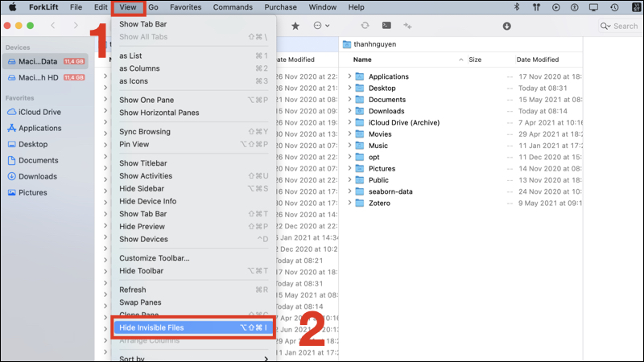This screenshot has height=362, width=644.
Task: Select the Pictures folder icon in right pane
Action: [360, 168]
